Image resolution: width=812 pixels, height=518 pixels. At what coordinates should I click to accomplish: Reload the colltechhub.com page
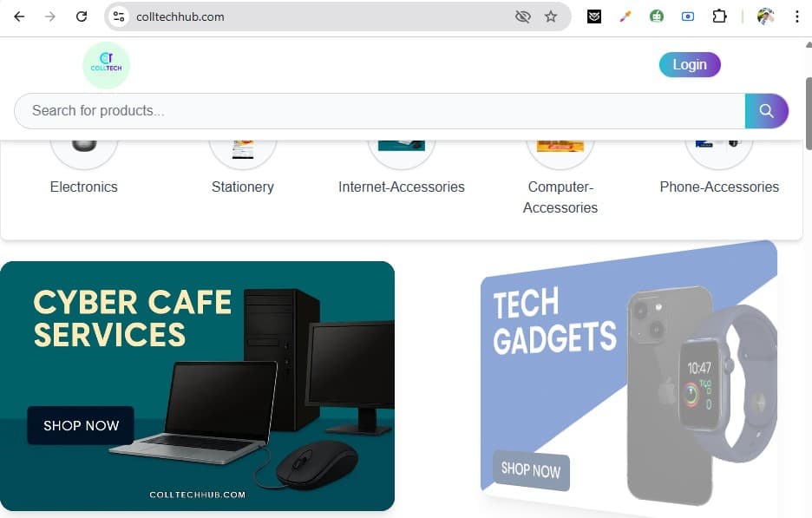pyautogui.click(x=82, y=16)
